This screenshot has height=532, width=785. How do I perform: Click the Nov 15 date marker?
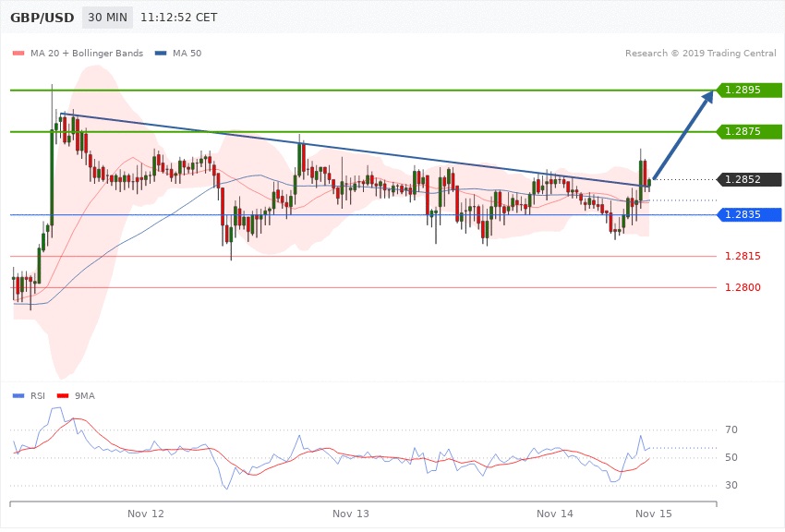(653, 513)
